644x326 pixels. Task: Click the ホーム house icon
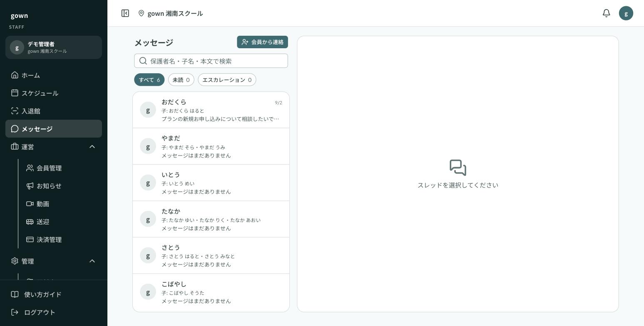coord(15,75)
